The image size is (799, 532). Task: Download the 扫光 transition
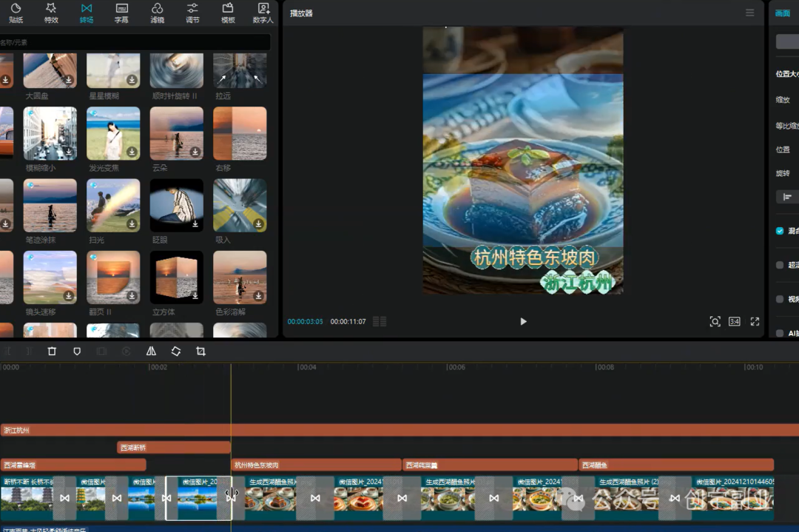coord(132,223)
